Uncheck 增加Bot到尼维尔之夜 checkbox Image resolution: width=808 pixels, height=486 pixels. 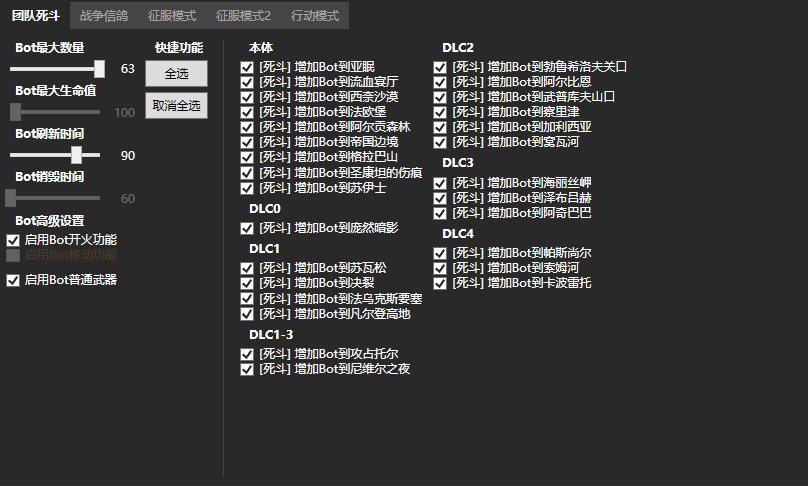point(247,370)
